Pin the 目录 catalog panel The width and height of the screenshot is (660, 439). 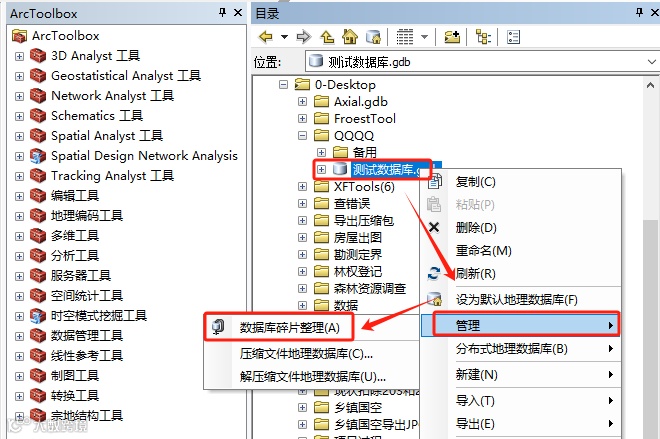[x=639, y=13]
